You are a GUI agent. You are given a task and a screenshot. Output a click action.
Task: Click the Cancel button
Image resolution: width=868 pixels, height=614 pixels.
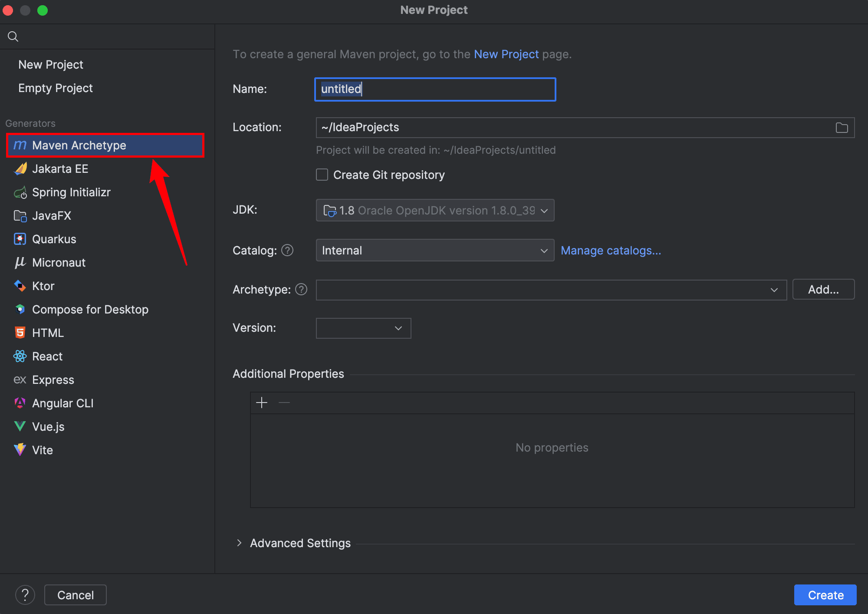76,595
